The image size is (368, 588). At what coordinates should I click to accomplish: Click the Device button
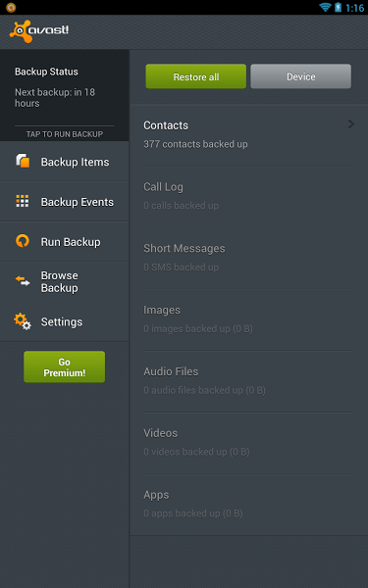[301, 76]
